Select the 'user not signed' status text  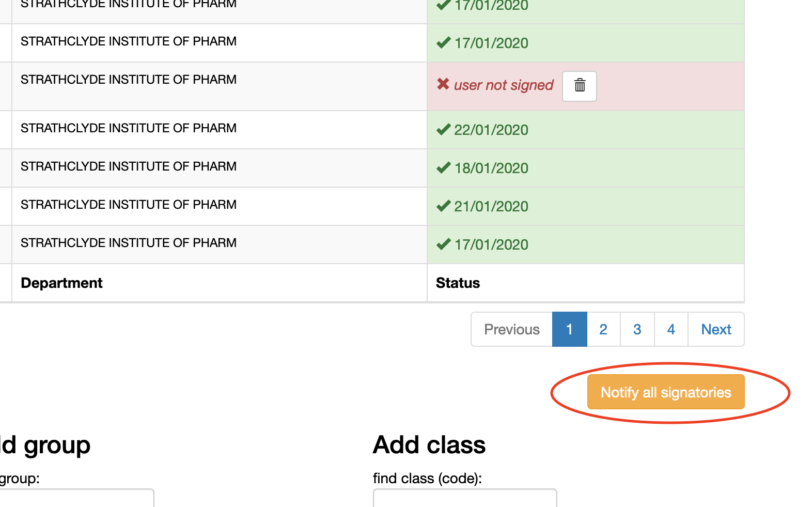[504, 85]
